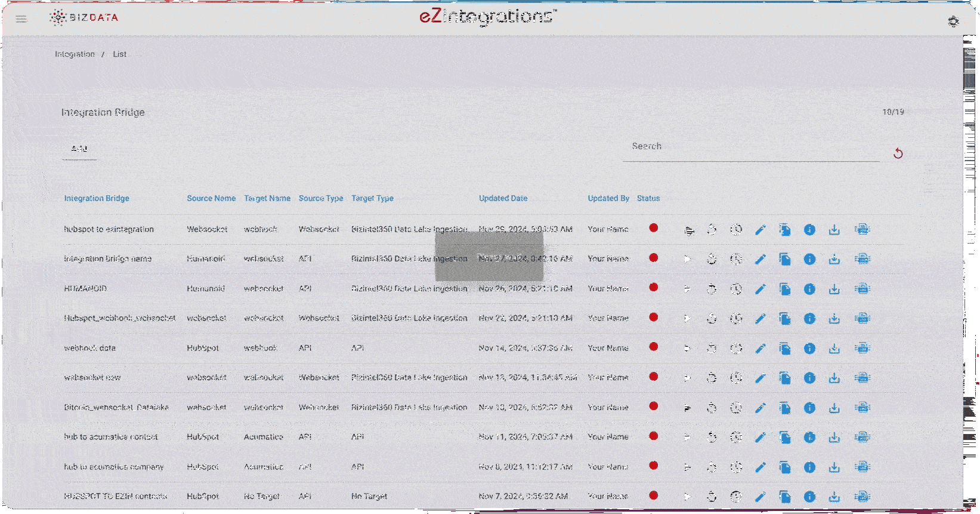Download the hub to acumatica contact bridge
Image resolution: width=980 pixels, height=514 pixels.
point(834,438)
